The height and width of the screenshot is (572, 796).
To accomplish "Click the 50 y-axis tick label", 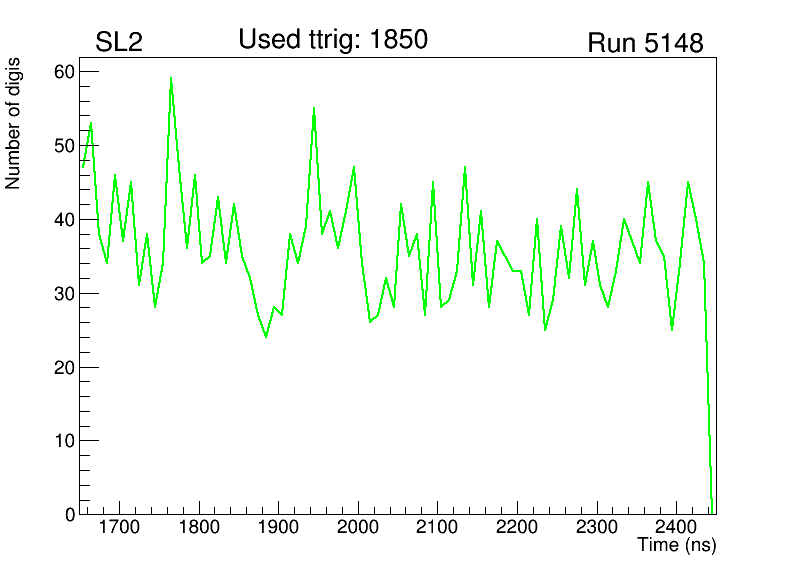I will [x=64, y=146].
